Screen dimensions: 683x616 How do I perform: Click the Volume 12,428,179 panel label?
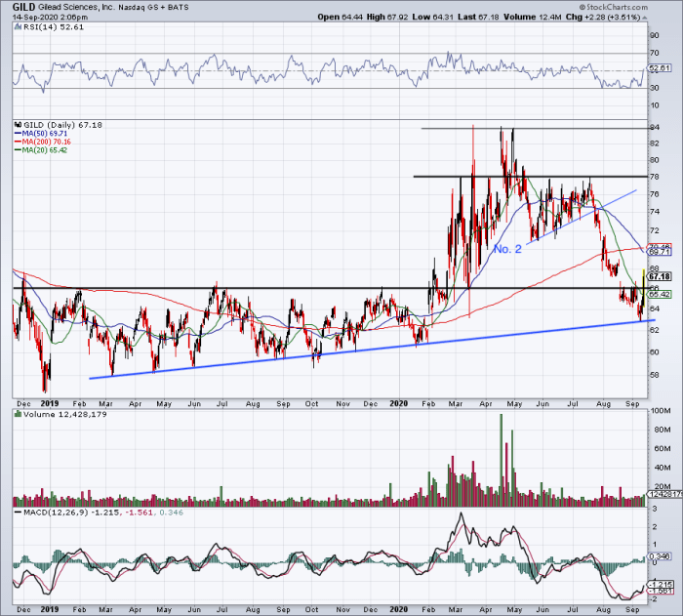pos(65,414)
